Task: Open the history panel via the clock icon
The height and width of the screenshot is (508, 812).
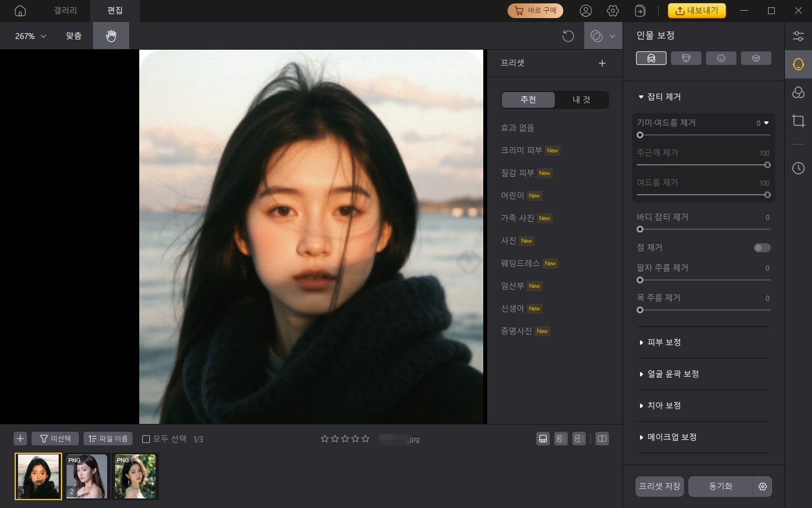Action: pos(798,168)
